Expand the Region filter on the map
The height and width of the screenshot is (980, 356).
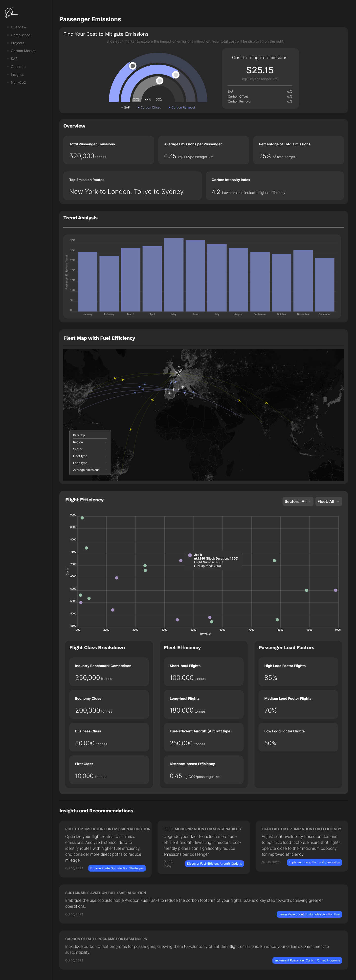90,442
